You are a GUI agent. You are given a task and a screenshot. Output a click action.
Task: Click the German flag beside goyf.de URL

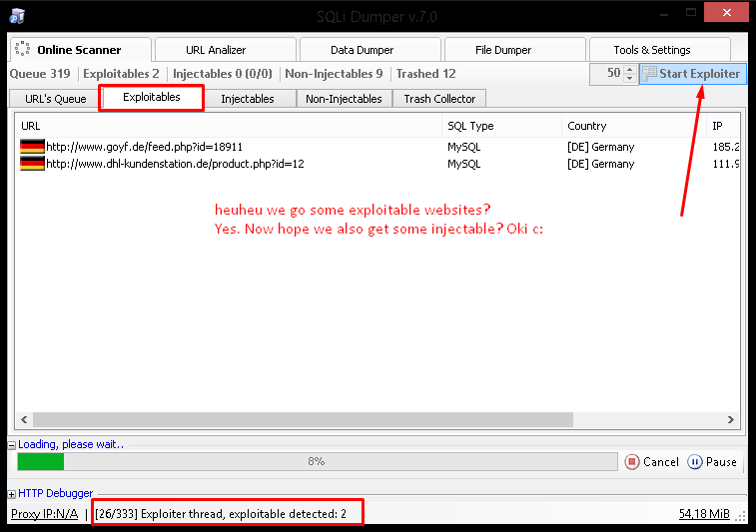point(32,147)
